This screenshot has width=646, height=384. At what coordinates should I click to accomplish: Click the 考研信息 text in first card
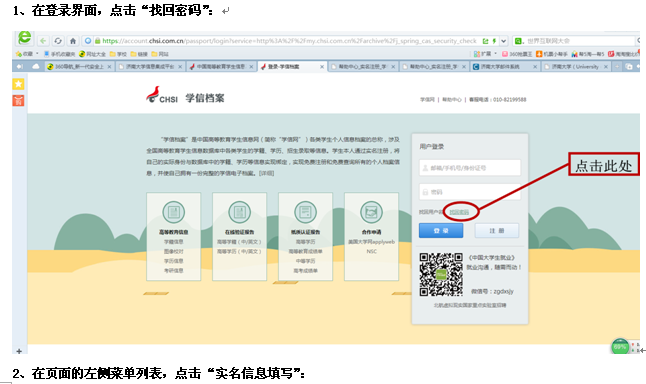(x=173, y=270)
